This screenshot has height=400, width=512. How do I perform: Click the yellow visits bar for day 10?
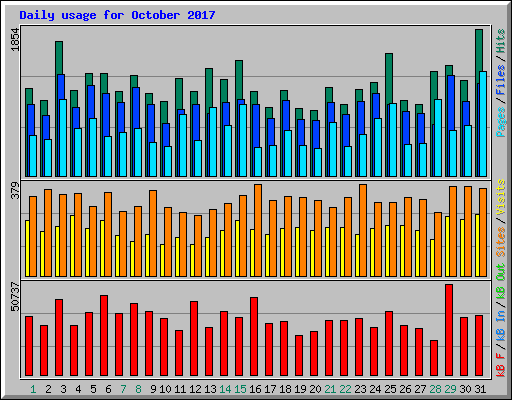[162, 260]
